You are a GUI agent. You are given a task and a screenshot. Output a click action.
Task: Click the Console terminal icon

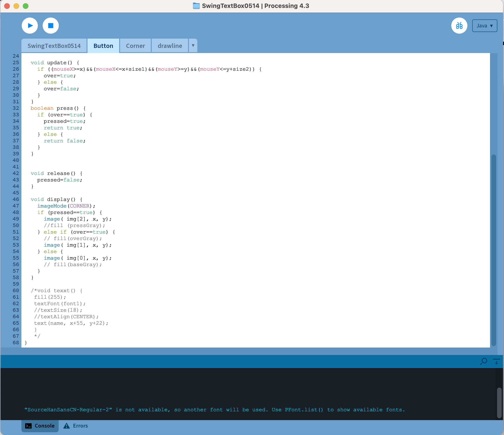(x=28, y=426)
